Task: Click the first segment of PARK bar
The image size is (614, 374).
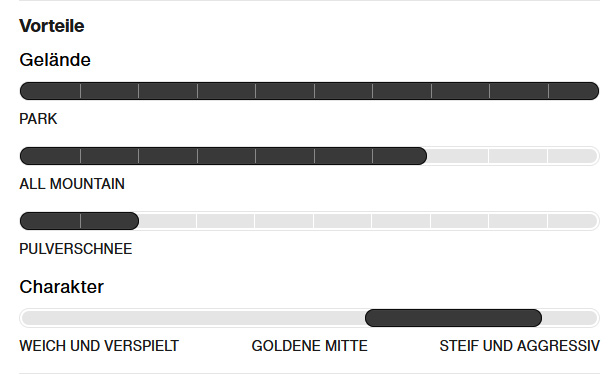Action: pyautogui.click(x=50, y=91)
